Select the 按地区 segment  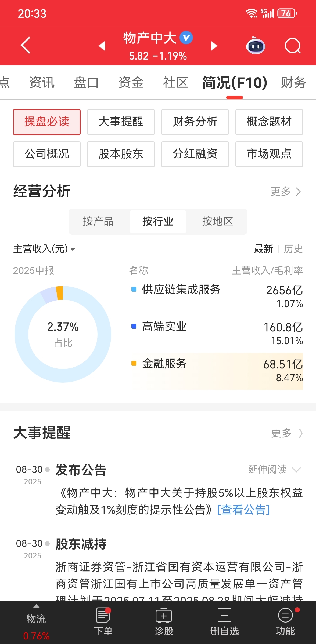click(x=217, y=222)
